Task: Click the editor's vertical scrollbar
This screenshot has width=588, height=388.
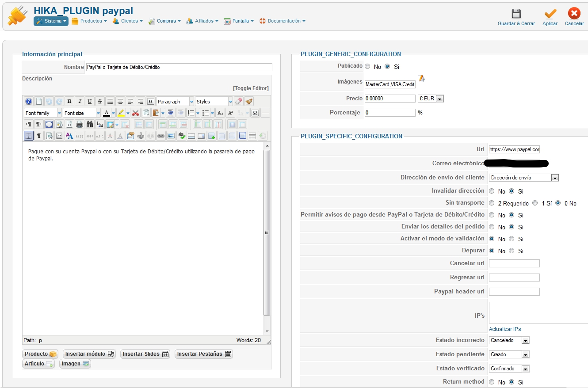Action: pos(267,239)
